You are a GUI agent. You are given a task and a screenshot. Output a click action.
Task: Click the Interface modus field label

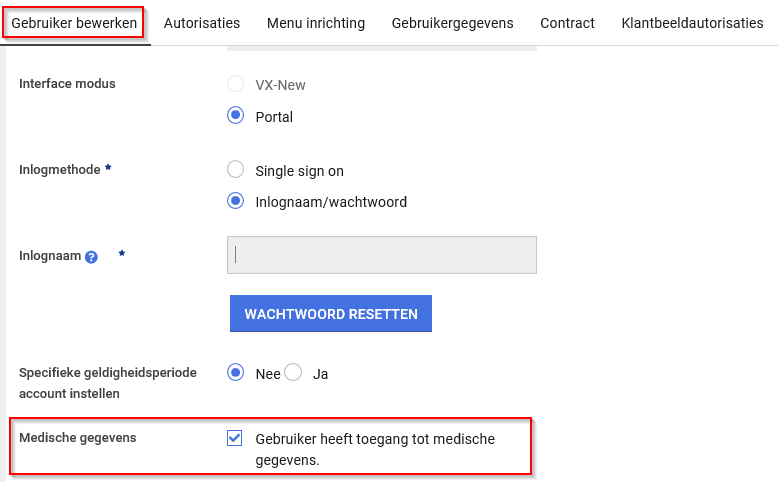[x=67, y=83]
